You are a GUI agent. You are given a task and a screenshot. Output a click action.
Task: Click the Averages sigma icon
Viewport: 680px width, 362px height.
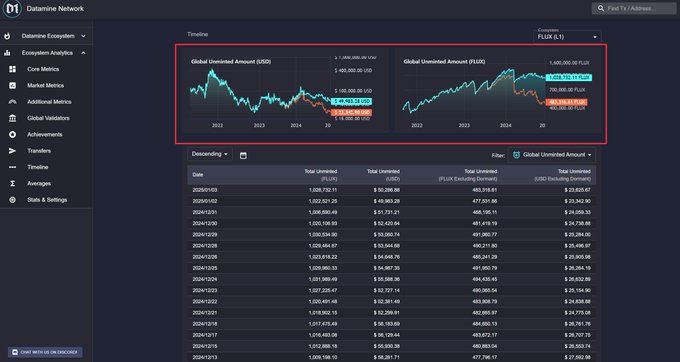click(13, 183)
